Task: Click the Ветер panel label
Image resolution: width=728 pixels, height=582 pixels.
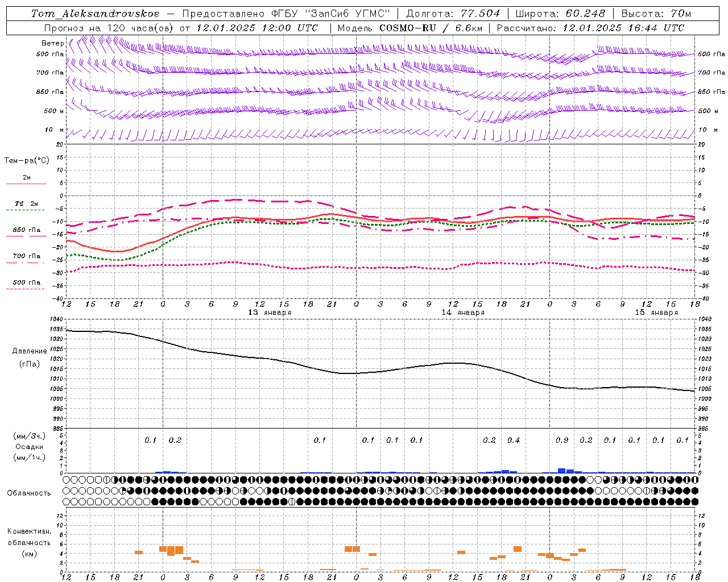Action: pos(52,43)
